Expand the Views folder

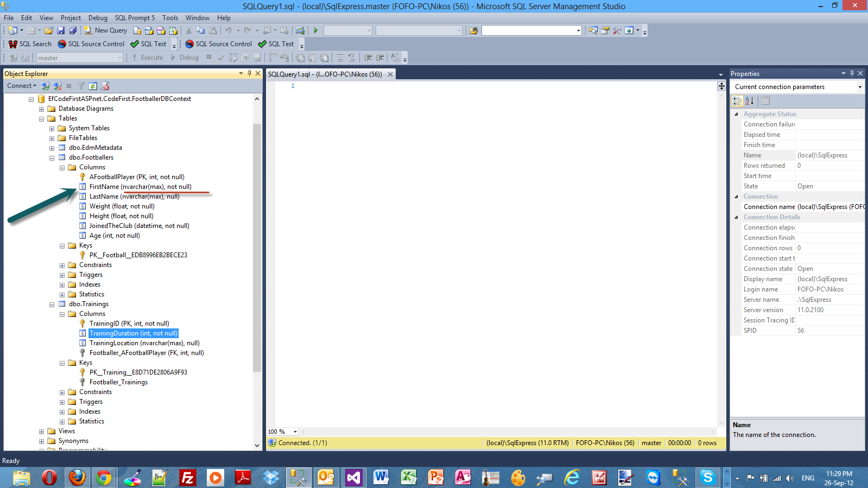(x=41, y=432)
